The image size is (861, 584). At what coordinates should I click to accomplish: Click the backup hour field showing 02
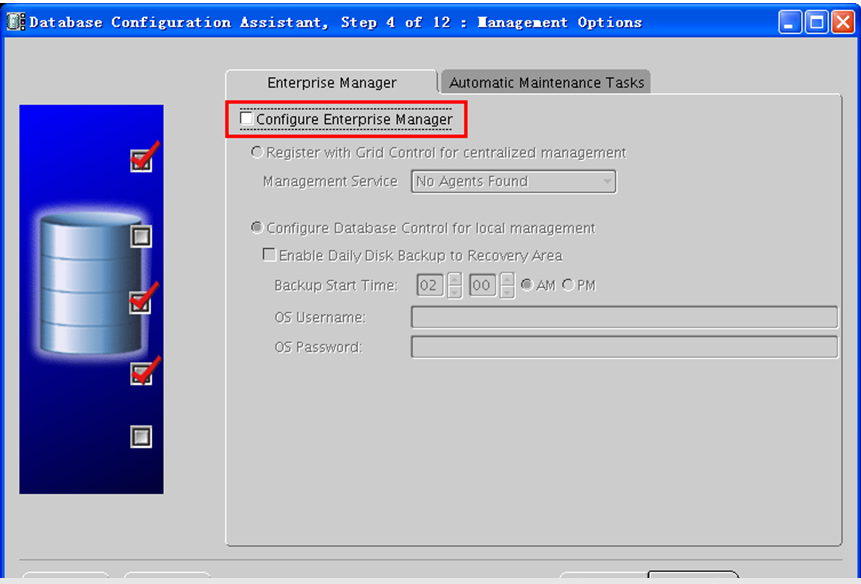tap(430, 285)
